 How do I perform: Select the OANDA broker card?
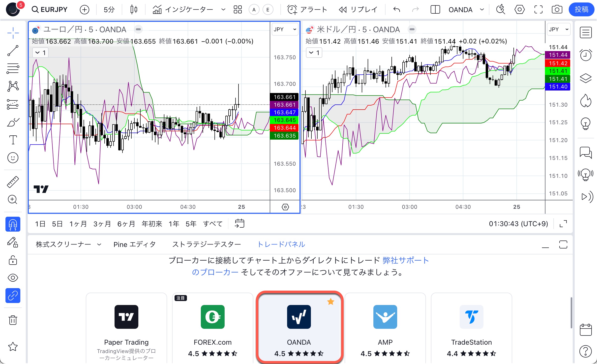pyautogui.click(x=299, y=327)
